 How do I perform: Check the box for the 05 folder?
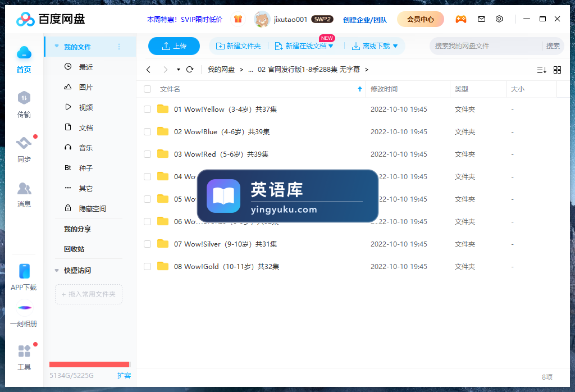tap(148, 199)
